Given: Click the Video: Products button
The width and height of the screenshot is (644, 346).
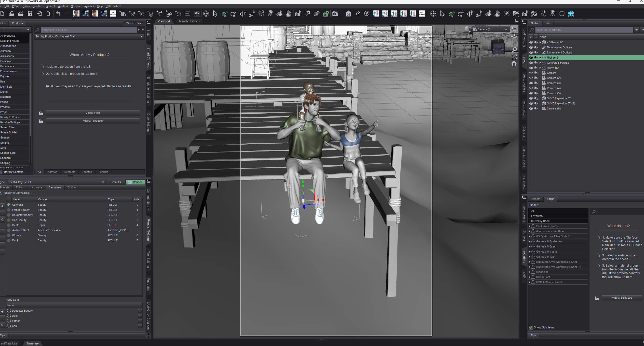Looking at the screenshot, I should (93, 121).
